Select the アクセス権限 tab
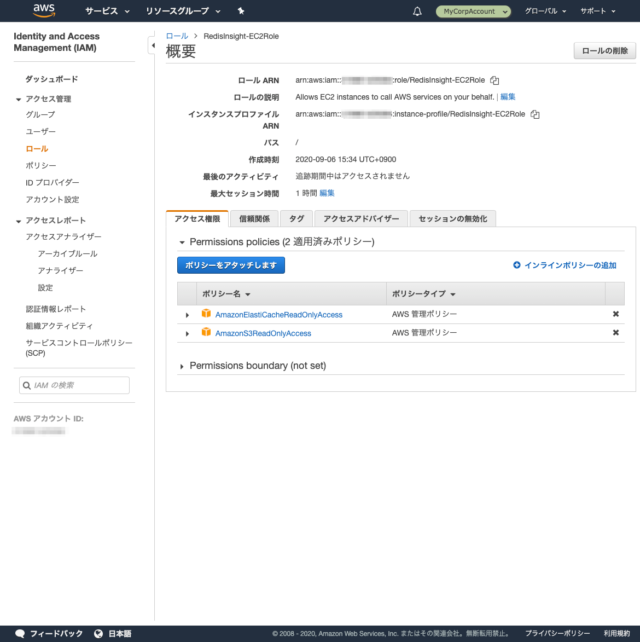This screenshot has height=642, width=640. pyautogui.click(x=197, y=219)
